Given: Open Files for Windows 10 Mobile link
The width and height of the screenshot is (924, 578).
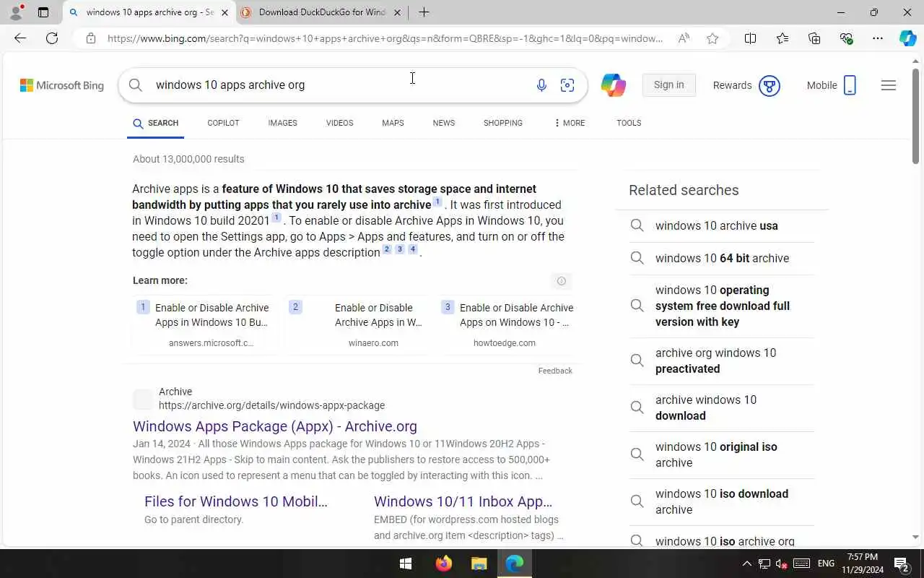Looking at the screenshot, I should pos(236,501).
